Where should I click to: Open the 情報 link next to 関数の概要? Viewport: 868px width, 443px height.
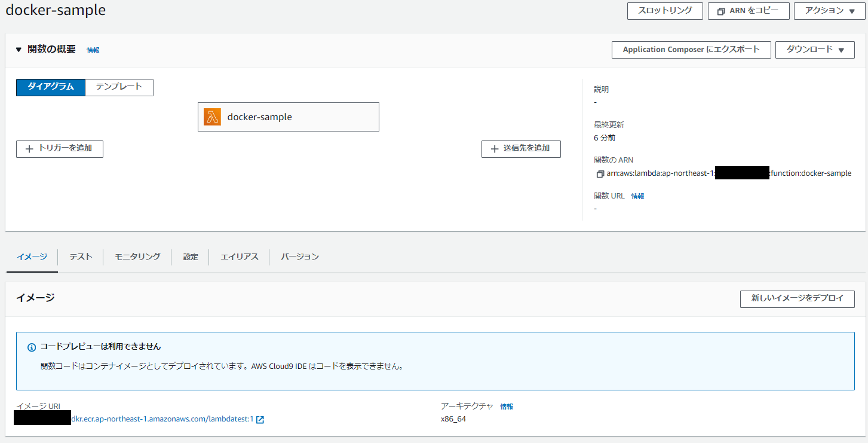93,50
